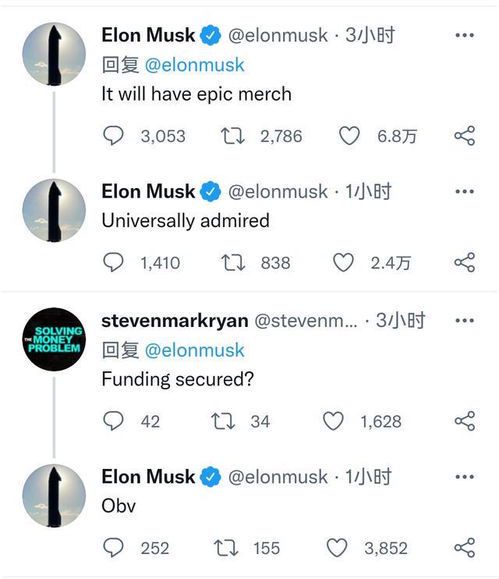
Task: Open stevenmarkryan's Solving The Money Problem avatar
Action: (x=54, y=339)
